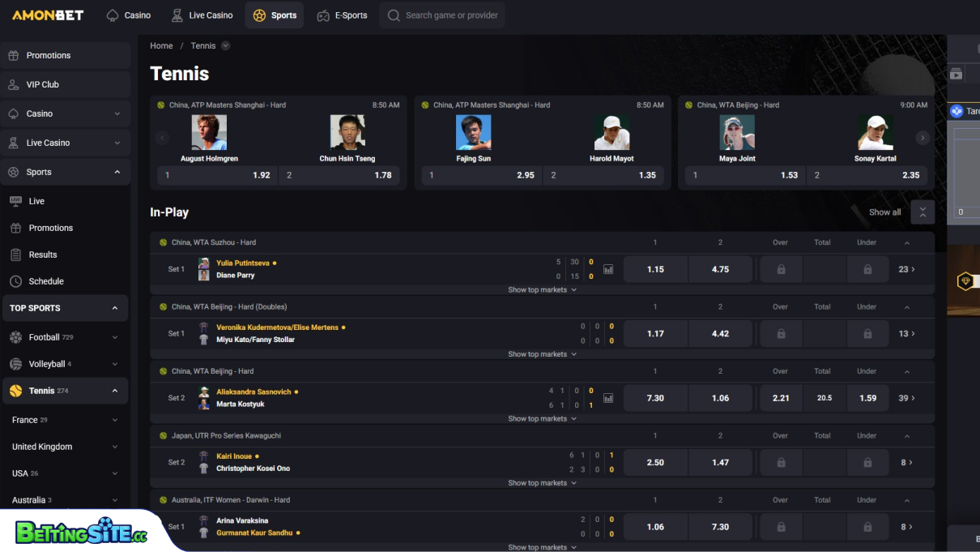Open the E-Sports section

pos(342,15)
